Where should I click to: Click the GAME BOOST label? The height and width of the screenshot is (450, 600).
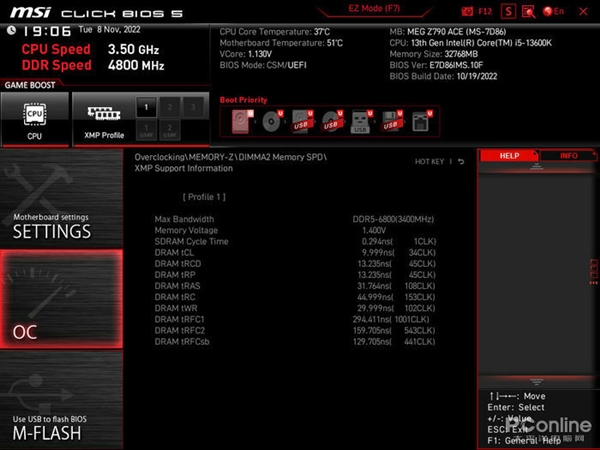point(30,85)
